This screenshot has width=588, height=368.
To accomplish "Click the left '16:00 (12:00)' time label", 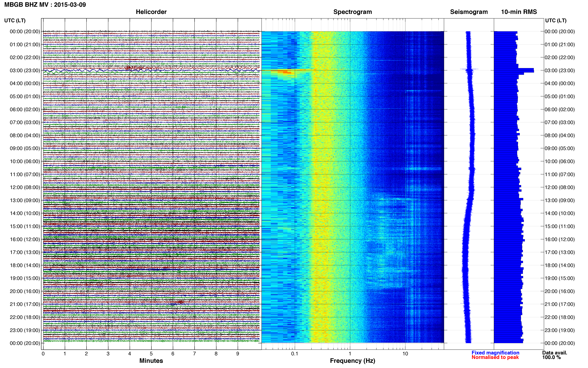I will (25, 239).
